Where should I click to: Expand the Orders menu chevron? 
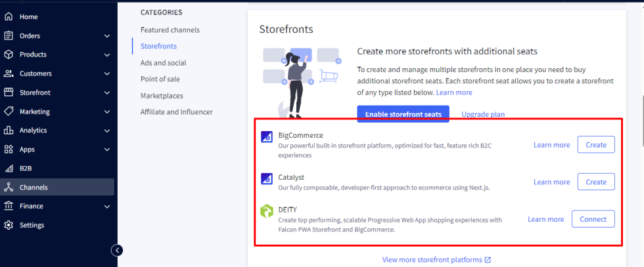[107, 36]
